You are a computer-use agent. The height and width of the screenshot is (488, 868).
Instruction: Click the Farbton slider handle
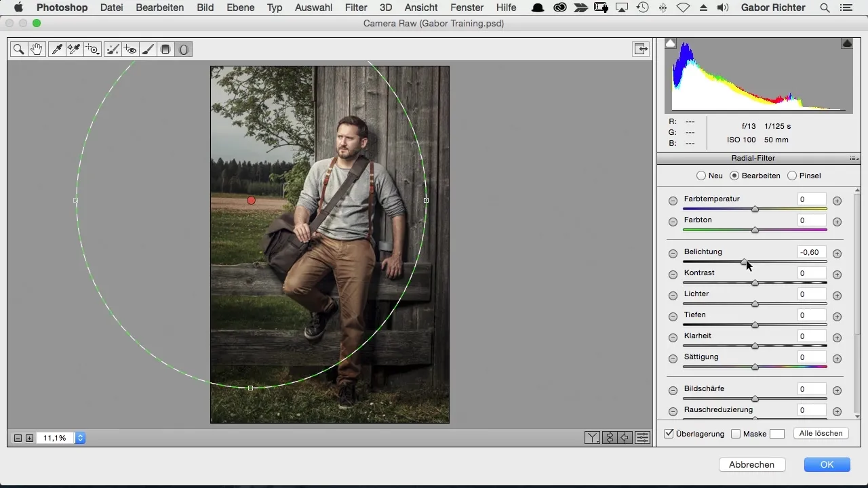pos(755,230)
